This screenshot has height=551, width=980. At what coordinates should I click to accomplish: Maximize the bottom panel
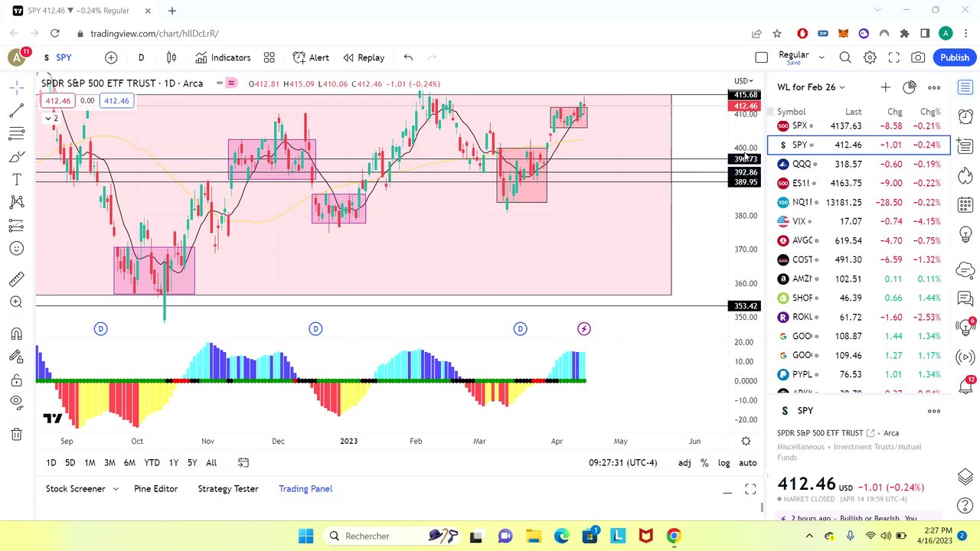[750, 490]
